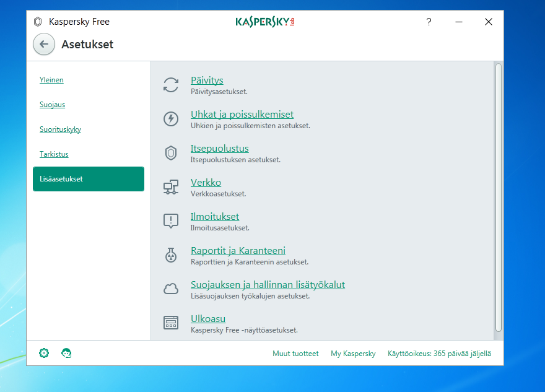Minimize the Kaspersky Free window
The height and width of the screenshot is (392, 545).
click(459, 22)
